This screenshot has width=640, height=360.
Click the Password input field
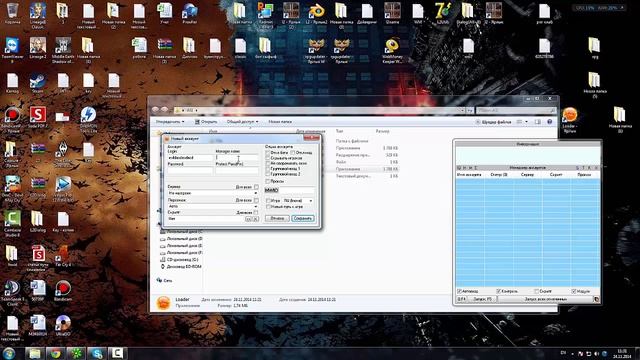190,170
